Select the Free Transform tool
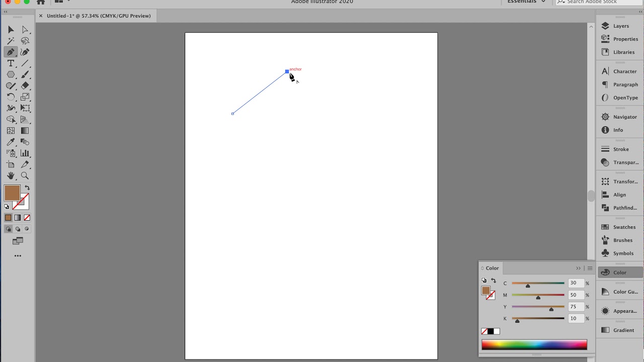The width and height of the screenshot is (644, 362). (25, 108)
